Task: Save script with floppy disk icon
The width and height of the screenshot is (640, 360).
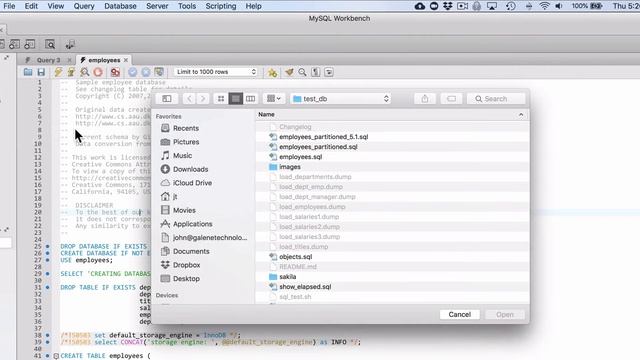Action: coord(41,72)
